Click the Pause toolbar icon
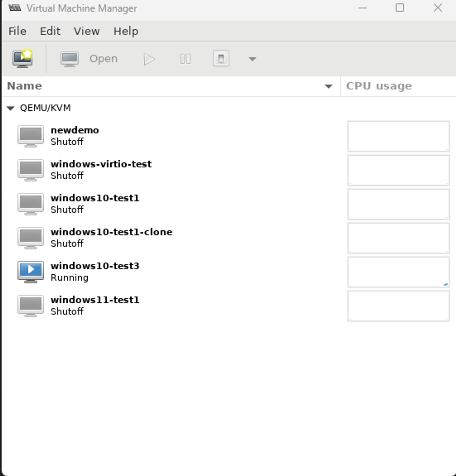Screen dimensions: 456x476 coord(185,59)
